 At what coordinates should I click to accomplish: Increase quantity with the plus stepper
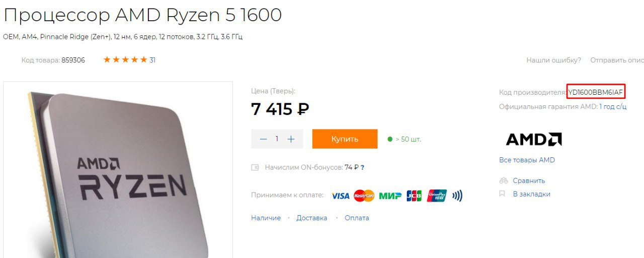tap(291, 139)
